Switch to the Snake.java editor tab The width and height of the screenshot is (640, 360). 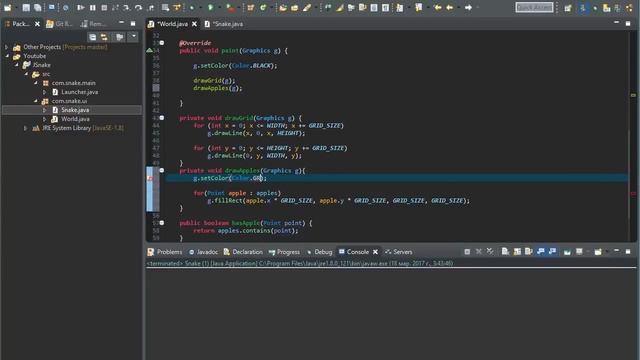click(x=228, y=24)
